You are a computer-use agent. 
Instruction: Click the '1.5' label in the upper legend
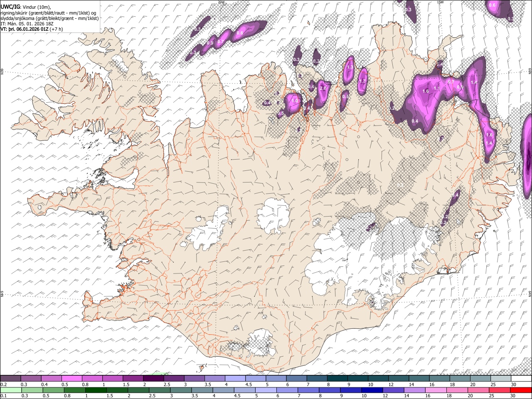click(x=126, y=384)
